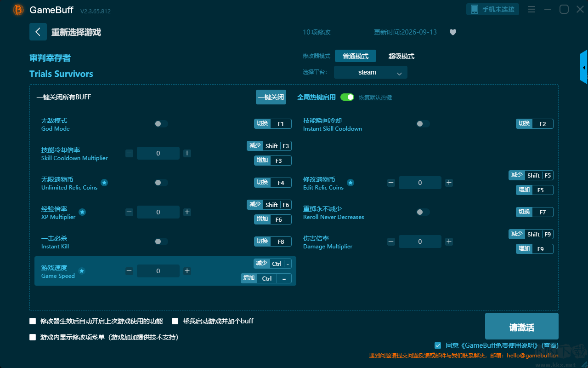Click Skill Cooldown 增加 F3 hotkey
This screenshot has height=368, width=588.
tap(273, 161)
